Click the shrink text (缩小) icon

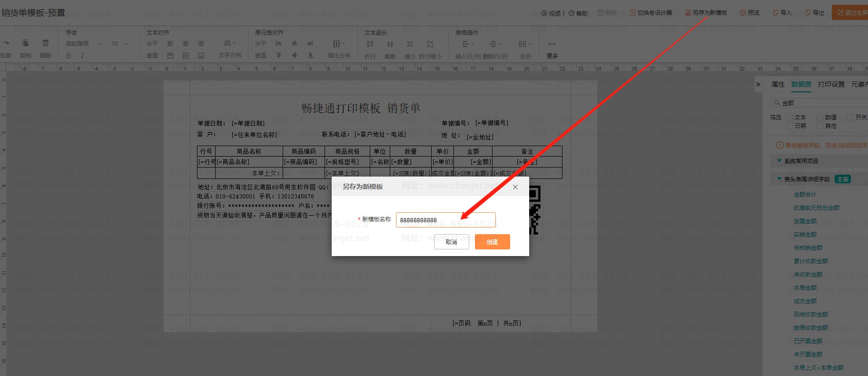coord(410,44)
